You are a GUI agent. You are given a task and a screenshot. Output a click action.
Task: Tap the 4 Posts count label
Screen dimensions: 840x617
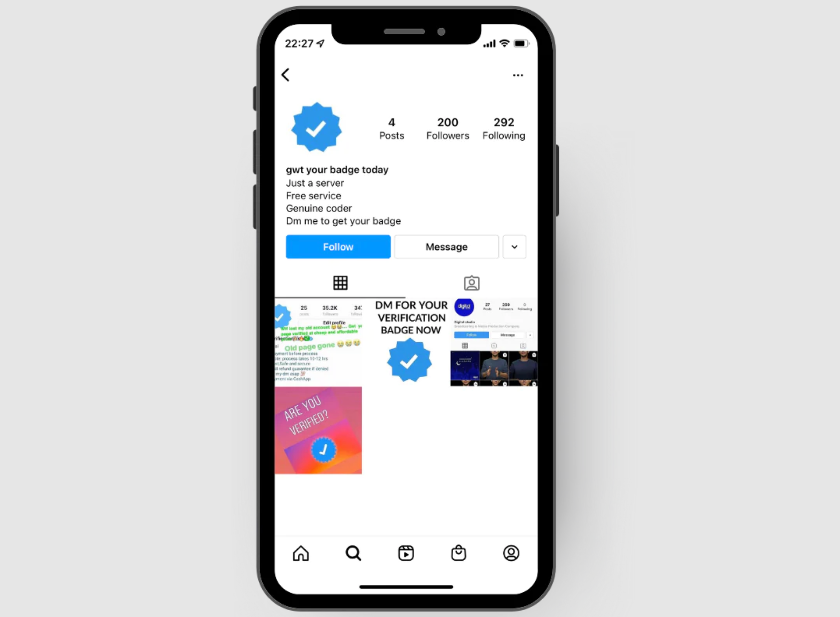(391, 127)
